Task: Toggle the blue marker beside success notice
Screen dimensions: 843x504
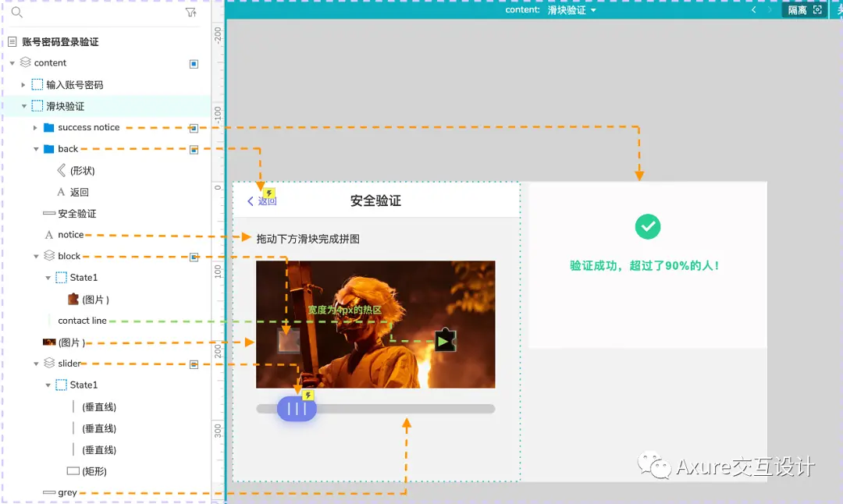Action: pos(193,127)
